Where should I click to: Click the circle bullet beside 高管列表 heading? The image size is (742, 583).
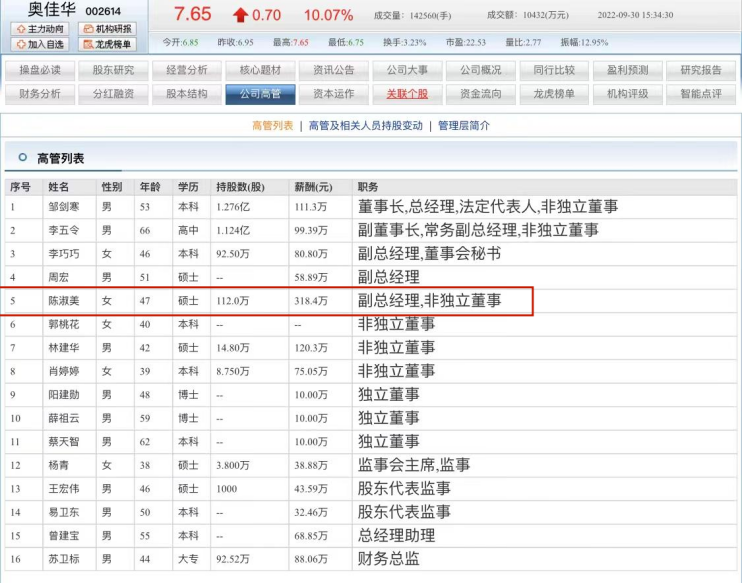tap(22, 158)
